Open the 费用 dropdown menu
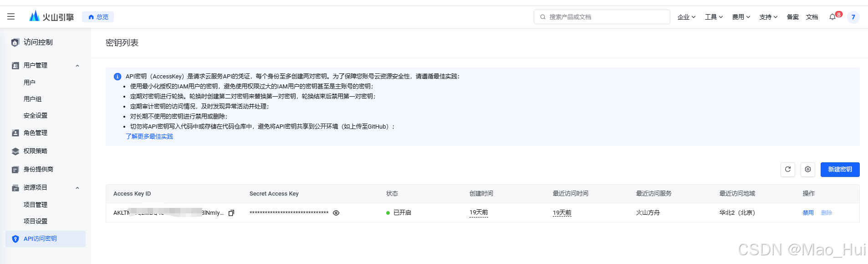 tap(741, 17)
